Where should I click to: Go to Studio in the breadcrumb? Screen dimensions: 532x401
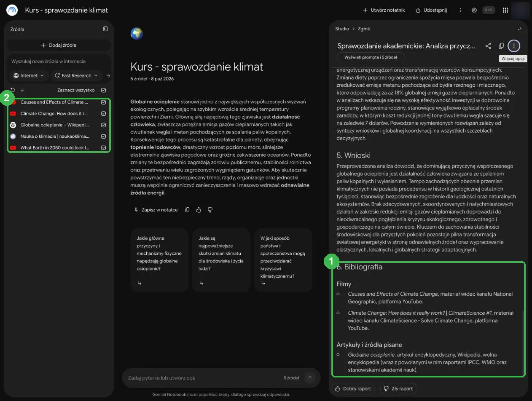(342, 29)
